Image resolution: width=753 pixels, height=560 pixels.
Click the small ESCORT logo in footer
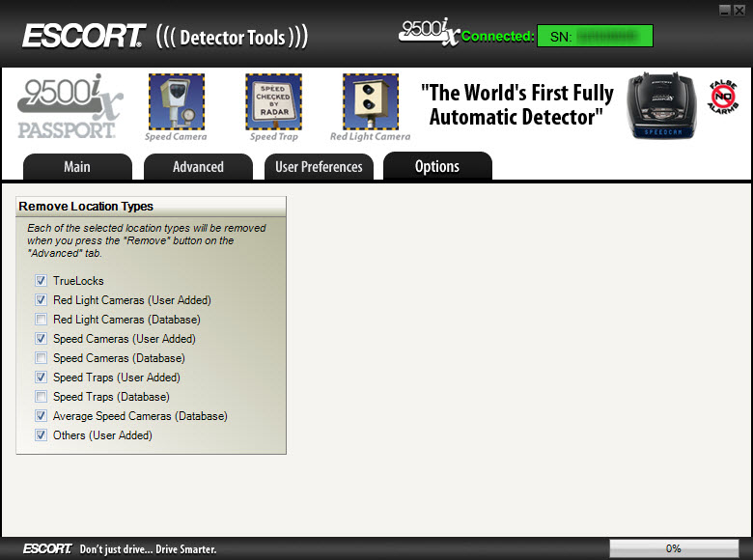47,548
